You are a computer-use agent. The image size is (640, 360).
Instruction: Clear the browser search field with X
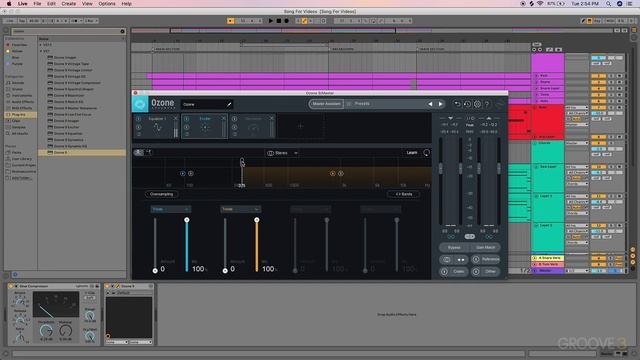tap(122, 31)
